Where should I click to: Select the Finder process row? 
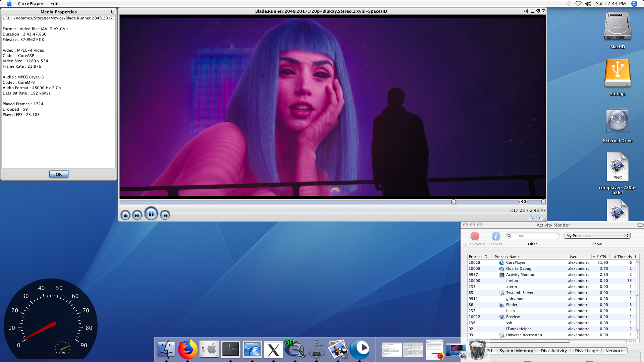tap(551, 305)
